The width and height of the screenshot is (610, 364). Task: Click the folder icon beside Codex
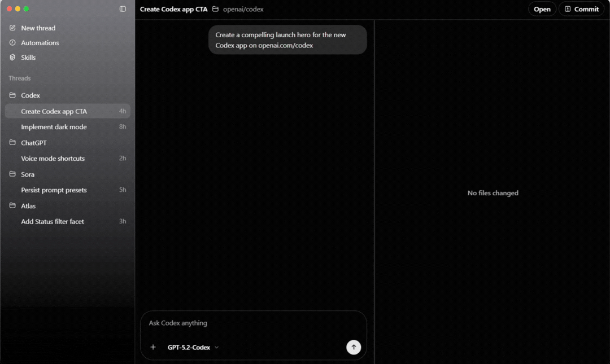point(13,95)
